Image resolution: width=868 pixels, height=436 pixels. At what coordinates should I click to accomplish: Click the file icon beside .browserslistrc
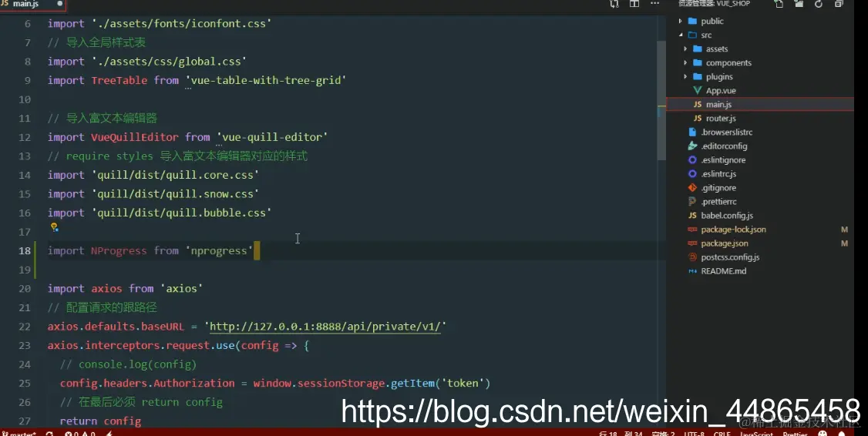click(692, 132)
